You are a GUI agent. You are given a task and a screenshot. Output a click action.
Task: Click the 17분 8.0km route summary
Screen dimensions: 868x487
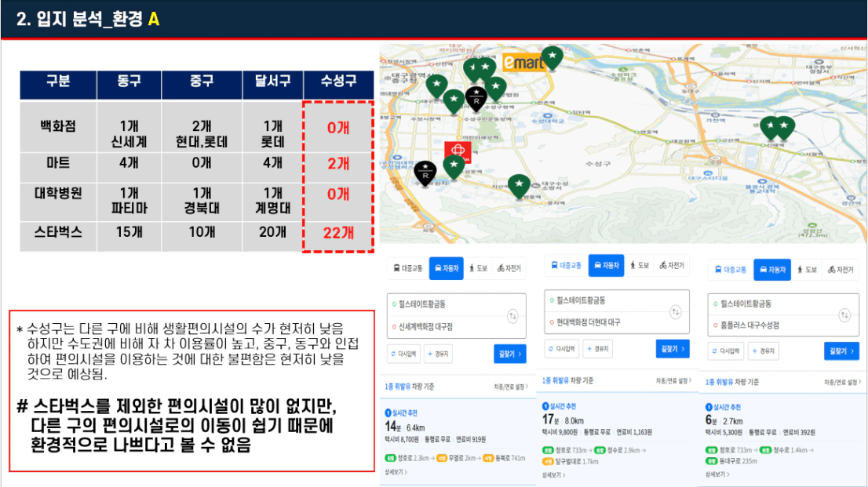click(x=563, y=420)
